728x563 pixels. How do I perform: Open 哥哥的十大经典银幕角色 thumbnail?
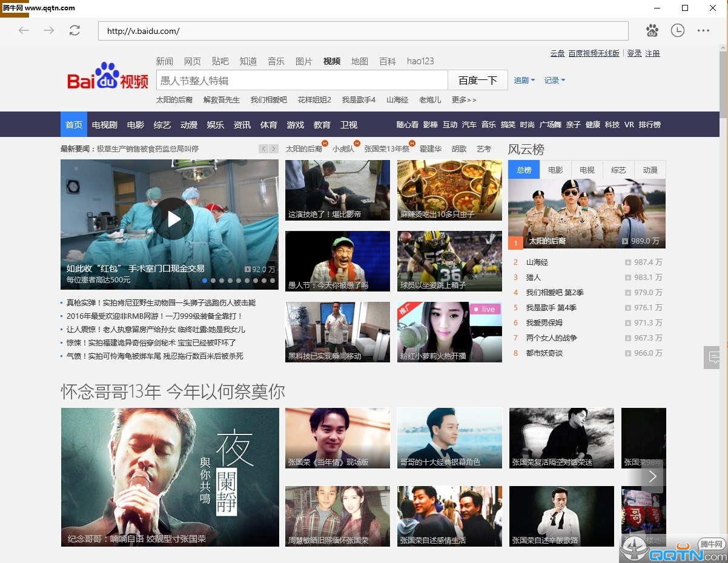449,438
